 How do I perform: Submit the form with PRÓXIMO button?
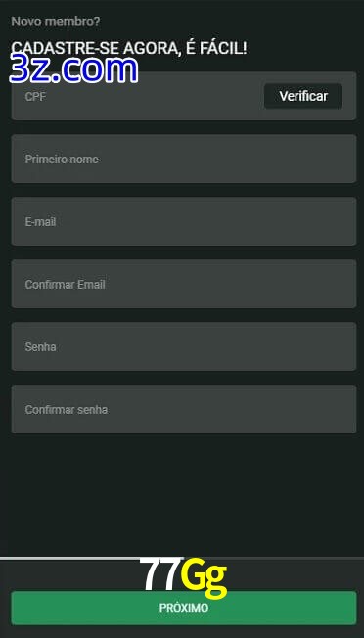(x=184, y=608)
